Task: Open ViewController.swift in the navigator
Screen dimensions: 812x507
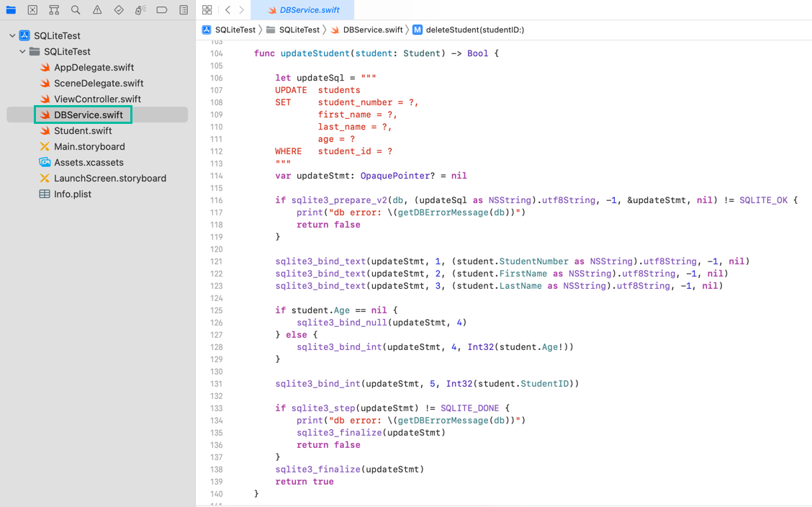Action: coord(97,99)
